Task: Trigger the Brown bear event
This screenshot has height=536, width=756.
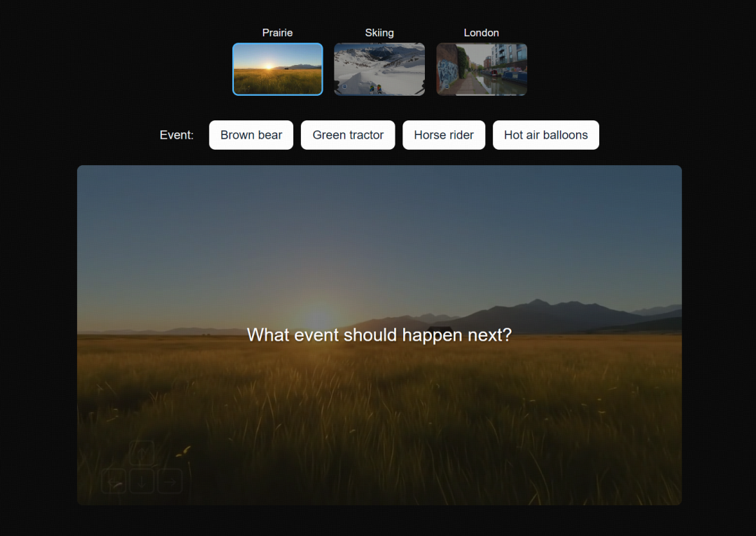Action: pyautogui.click(x=251, y=135)
